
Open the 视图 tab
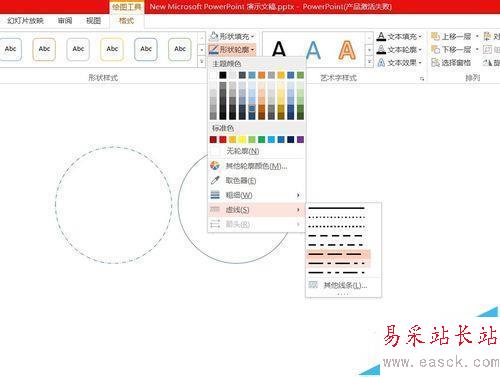tap(93, 21)
